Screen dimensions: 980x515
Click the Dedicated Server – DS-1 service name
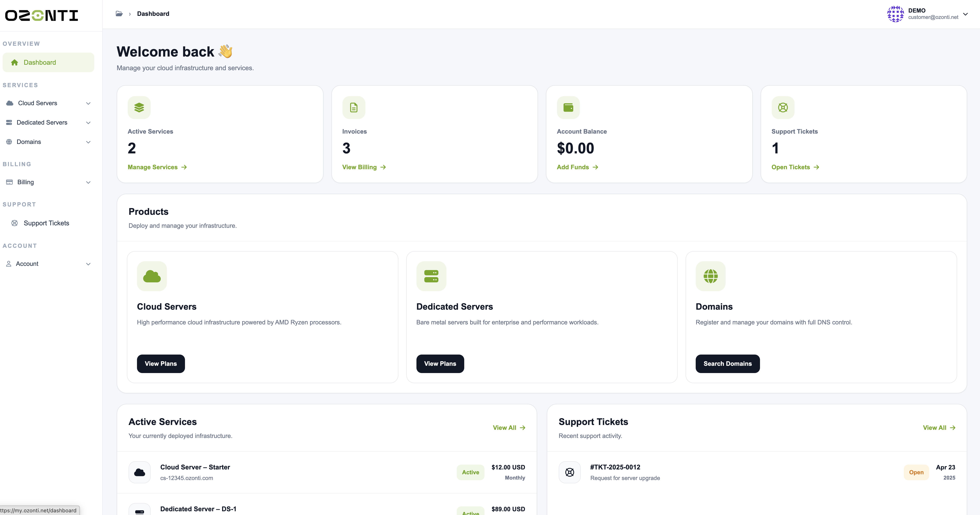click(x=198, y=509)
